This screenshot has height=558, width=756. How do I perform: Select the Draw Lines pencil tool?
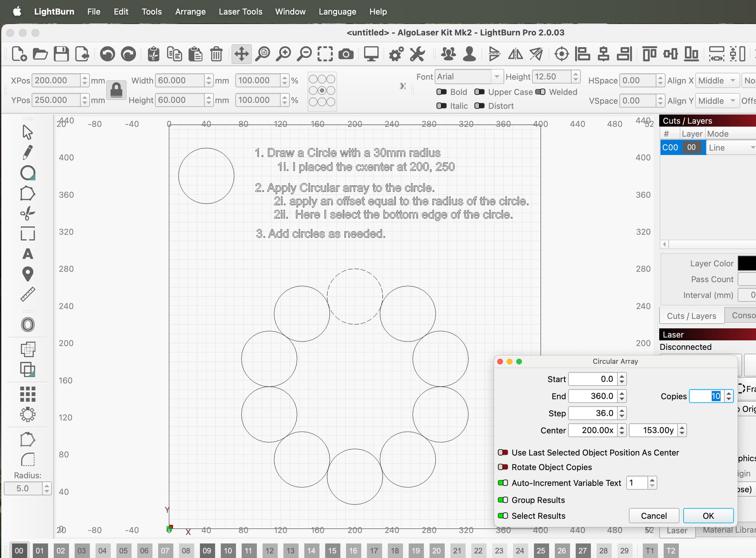(x=28, y=152)
